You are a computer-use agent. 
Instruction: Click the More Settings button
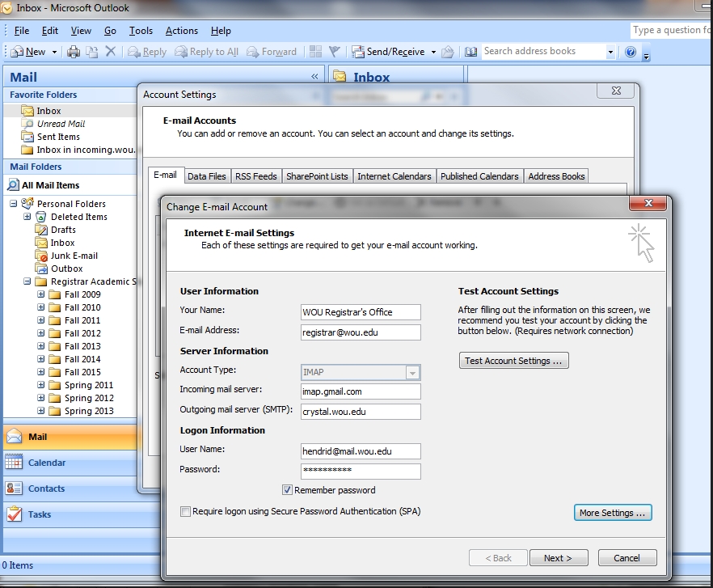(x=613, y=513)
